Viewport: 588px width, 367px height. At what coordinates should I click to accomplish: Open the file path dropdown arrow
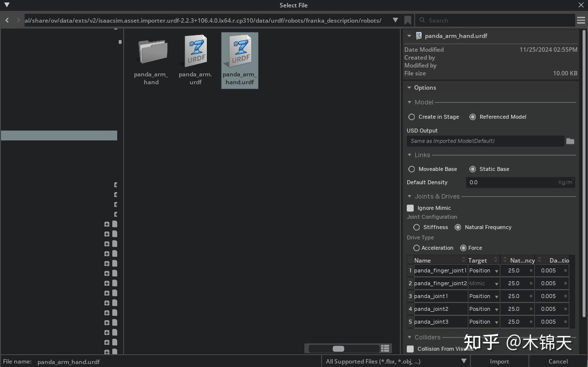click(x=395, y=20)
